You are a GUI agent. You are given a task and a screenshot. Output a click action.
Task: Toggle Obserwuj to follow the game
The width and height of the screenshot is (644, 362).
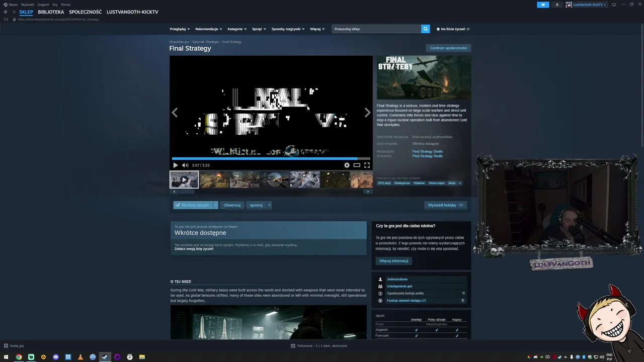[232, 205]
